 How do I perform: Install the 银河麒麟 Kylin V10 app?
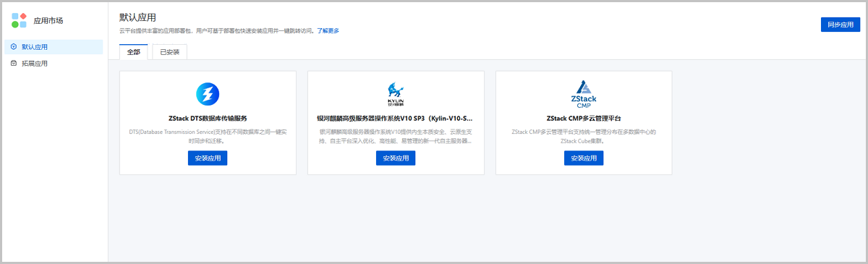(396, 158)
